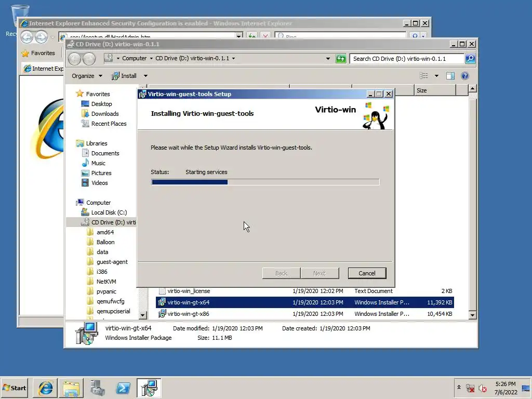Viewport: 532px width, 399px height.
Task: Select Computer in the address breadcrumb
Action: pyautogui.click(x=135, y=58)
